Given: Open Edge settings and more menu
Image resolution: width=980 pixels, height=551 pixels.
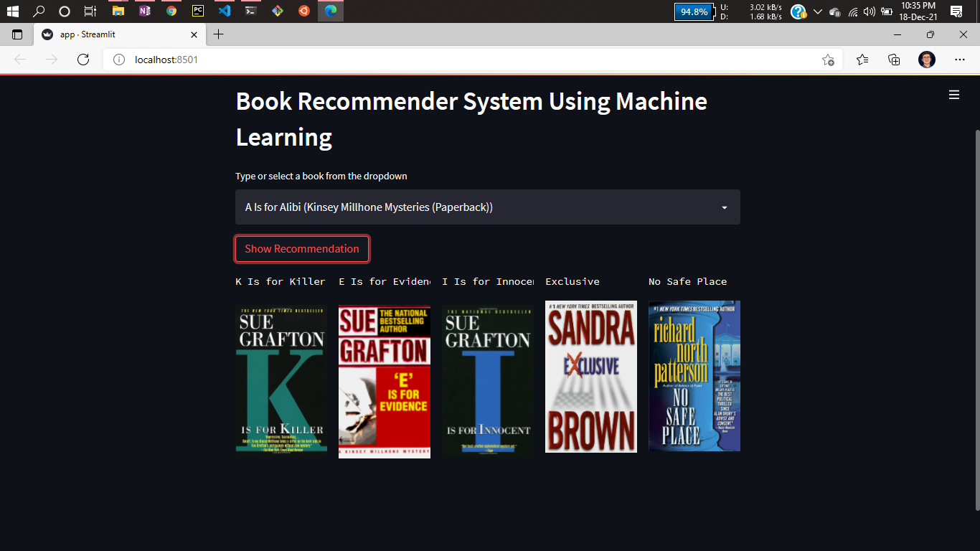Looking at the screenshot, I should (x=960, y=60).
